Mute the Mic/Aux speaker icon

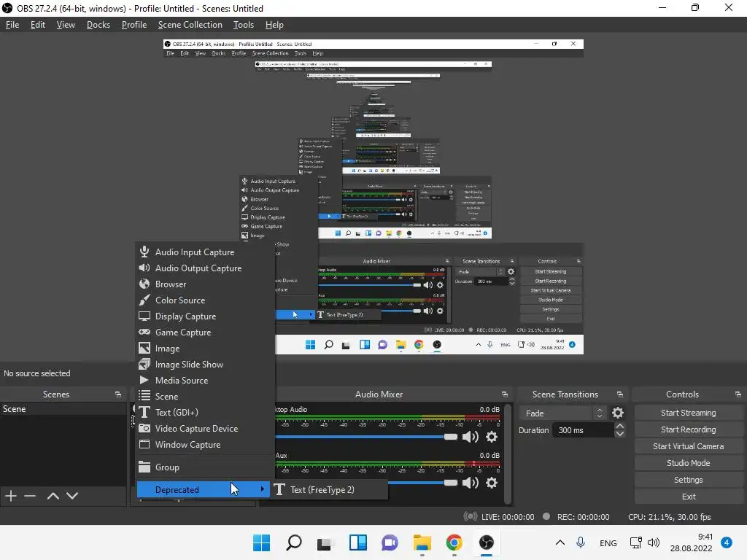471,483
